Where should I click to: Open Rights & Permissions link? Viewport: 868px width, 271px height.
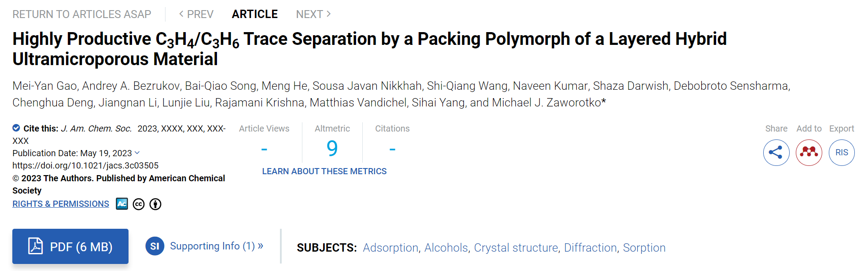point(61,204)
